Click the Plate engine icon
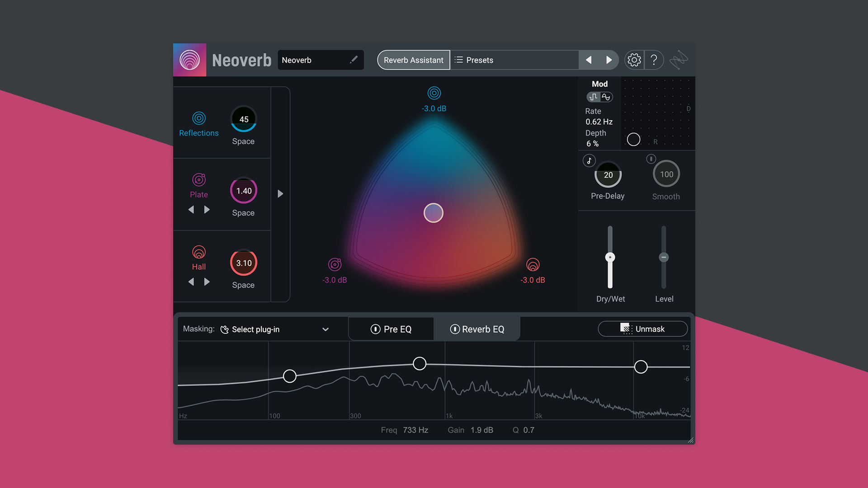The height and width of the screenshot is (488, 868). 199,180
